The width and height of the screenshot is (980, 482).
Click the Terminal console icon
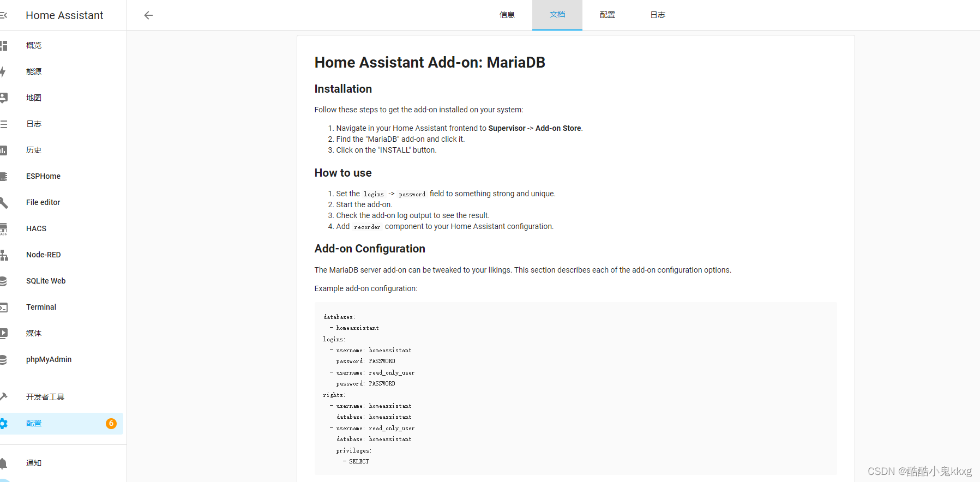3,307
